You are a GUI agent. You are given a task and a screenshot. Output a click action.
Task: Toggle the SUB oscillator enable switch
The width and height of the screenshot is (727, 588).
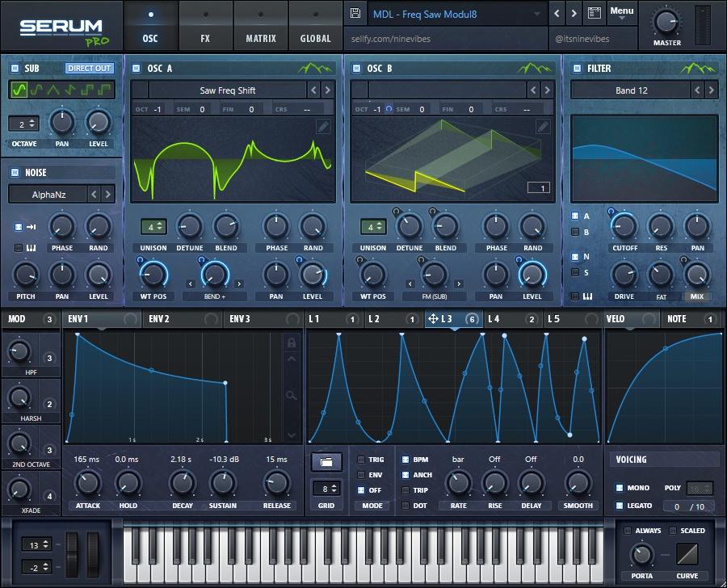coord(15,68)
